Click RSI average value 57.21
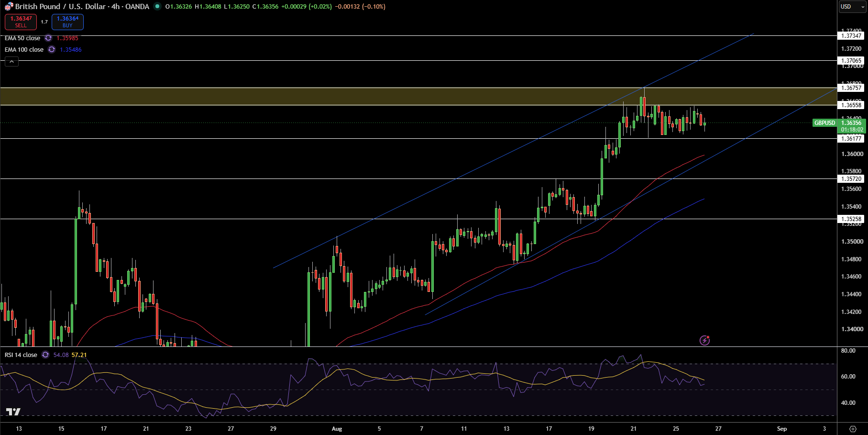Image resolution: width=868 pixels, height=435 pixels. (79, 355)
